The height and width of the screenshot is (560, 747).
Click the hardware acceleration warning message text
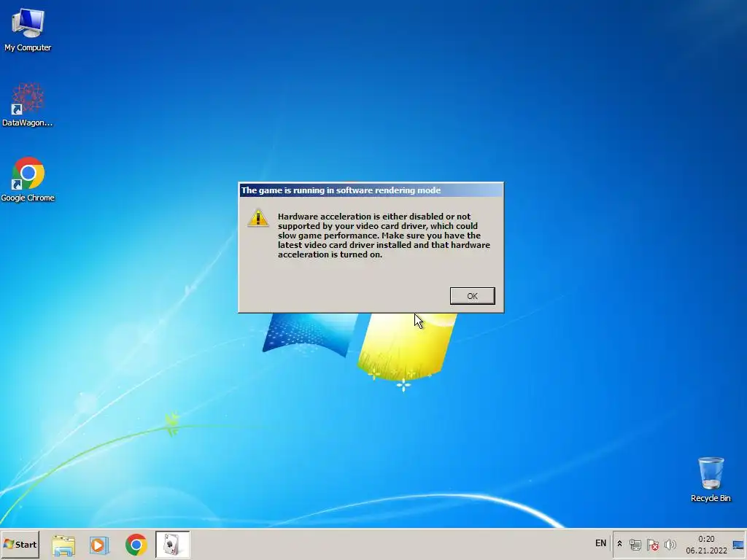[x=384, y=236]
